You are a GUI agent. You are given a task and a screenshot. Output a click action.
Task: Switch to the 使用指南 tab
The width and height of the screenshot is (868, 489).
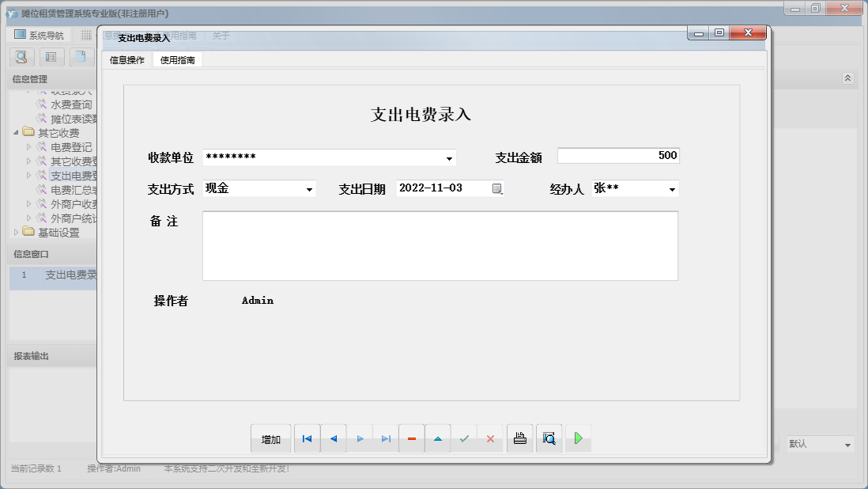175,59
